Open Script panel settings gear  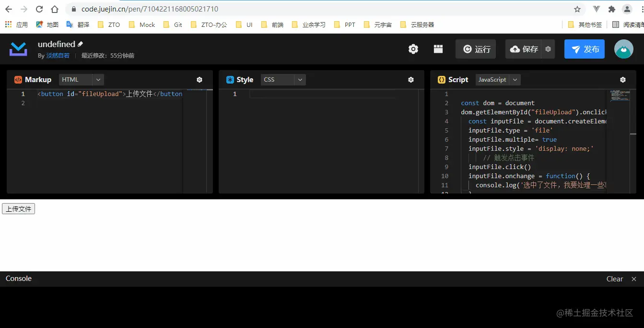(x=622, y=80)
